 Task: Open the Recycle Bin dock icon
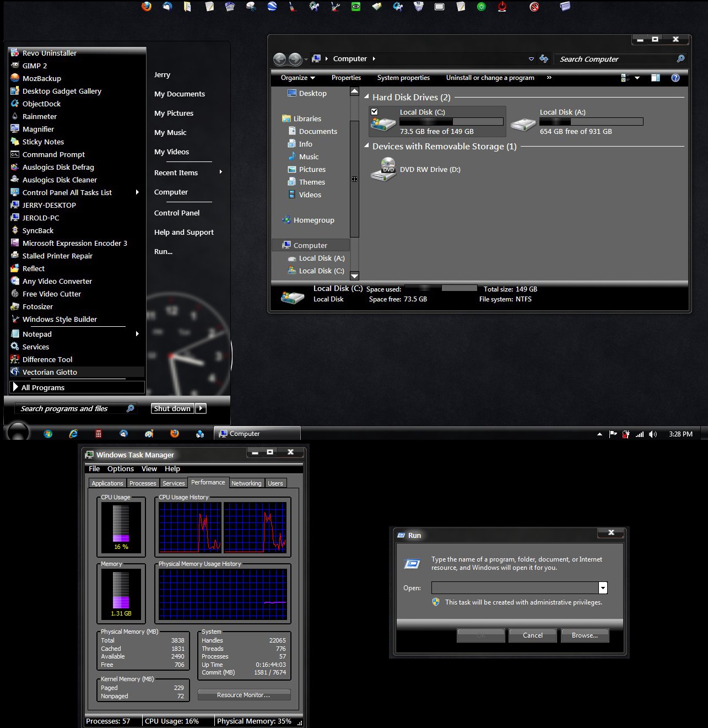click(x=419, y=7)
